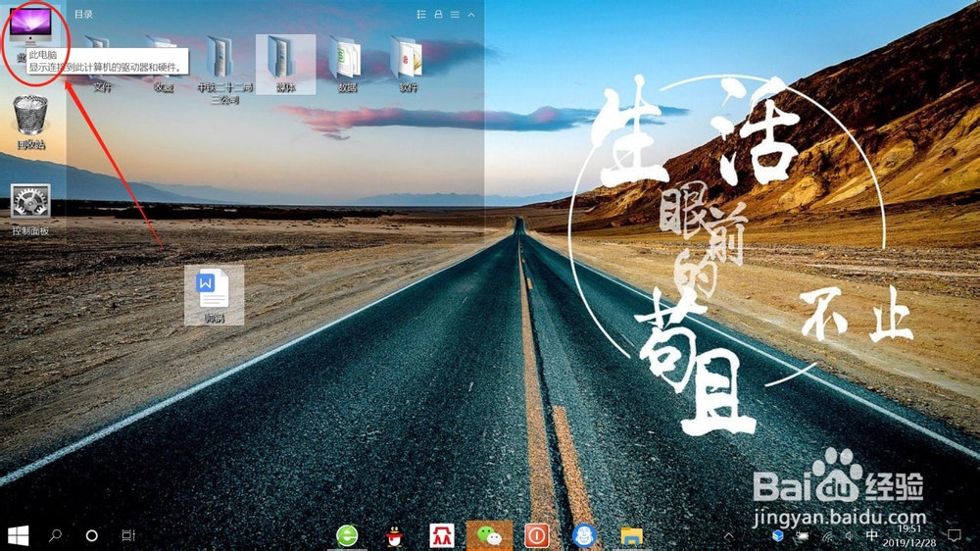The image size is (980, 551).
Task: Select the second folder beside 文件
Action: [x=163, y=64]
